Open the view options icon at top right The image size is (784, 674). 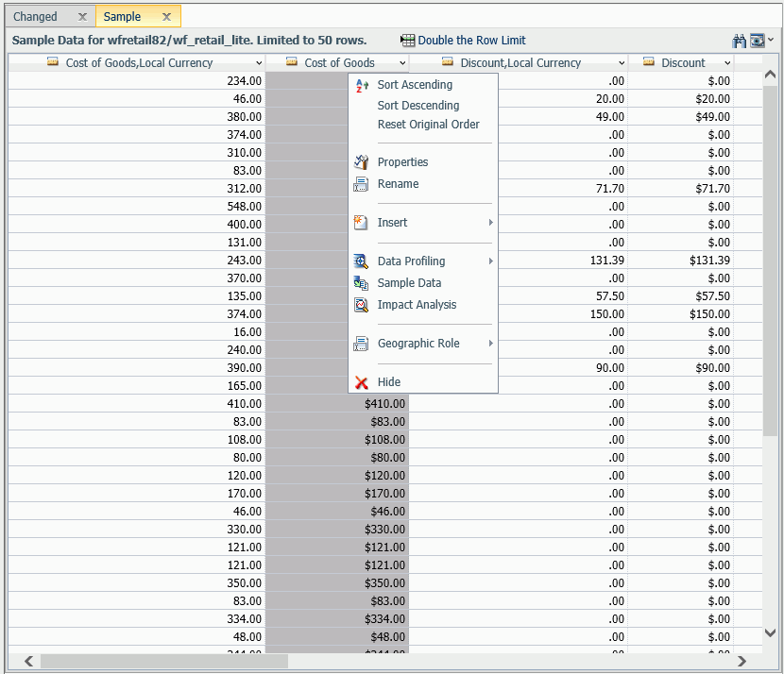pos(758,41)
